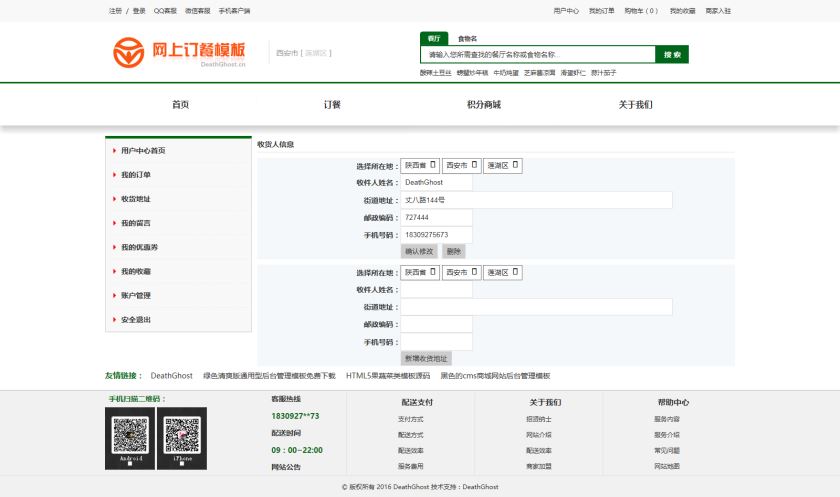Open 首页 in the main navigation

(x=181, y=104)
